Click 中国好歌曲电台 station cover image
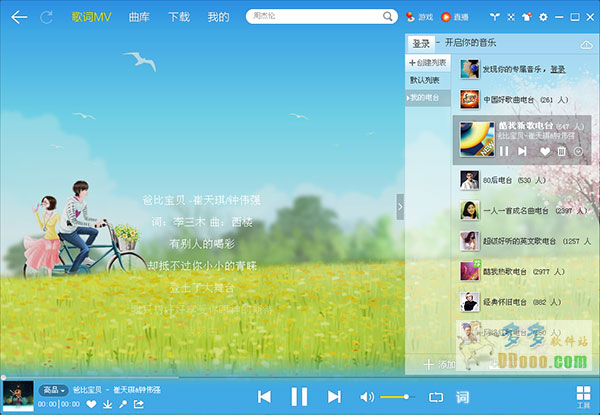The height and width of the screenshot is (415, 600). 470,99
